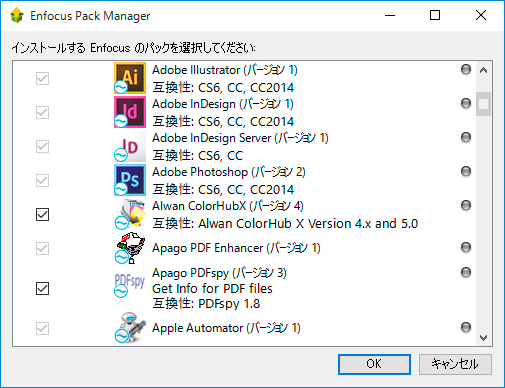The height and width of the screenshot is (388, 505).
Task: Select the "Adobe Photoshop (バージョン 2)" row text
Action: coord(229,172)
